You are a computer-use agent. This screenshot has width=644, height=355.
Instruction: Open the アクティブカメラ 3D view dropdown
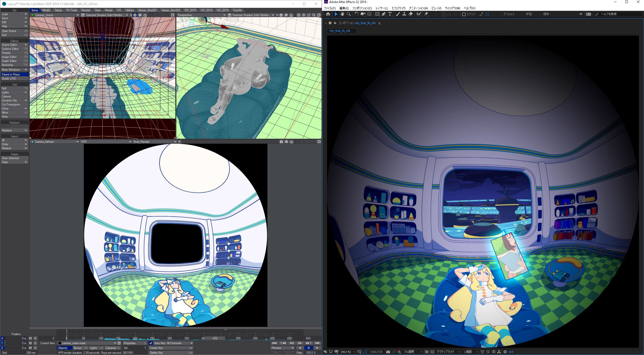pyautogui.click(x=448, y=352)
